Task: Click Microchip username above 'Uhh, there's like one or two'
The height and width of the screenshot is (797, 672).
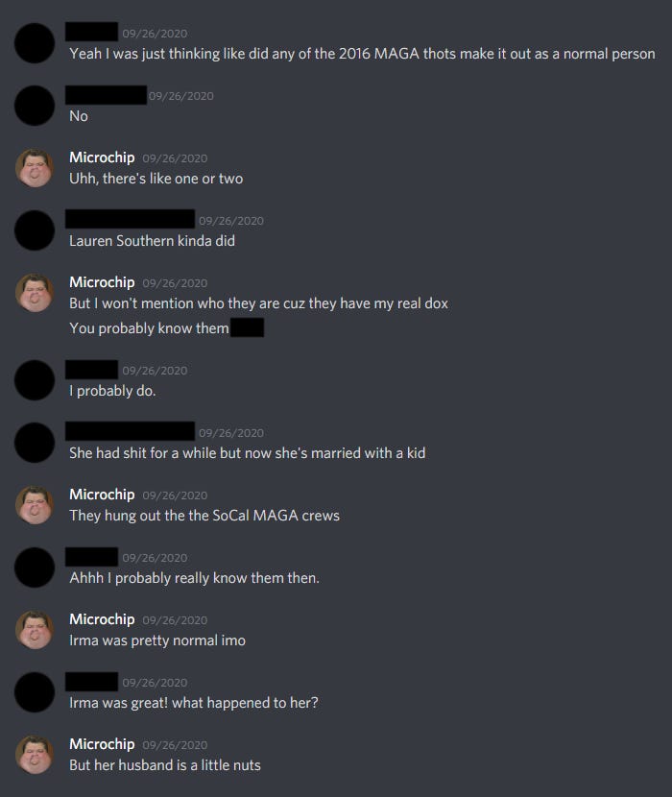Action: [x=102, y=157]
